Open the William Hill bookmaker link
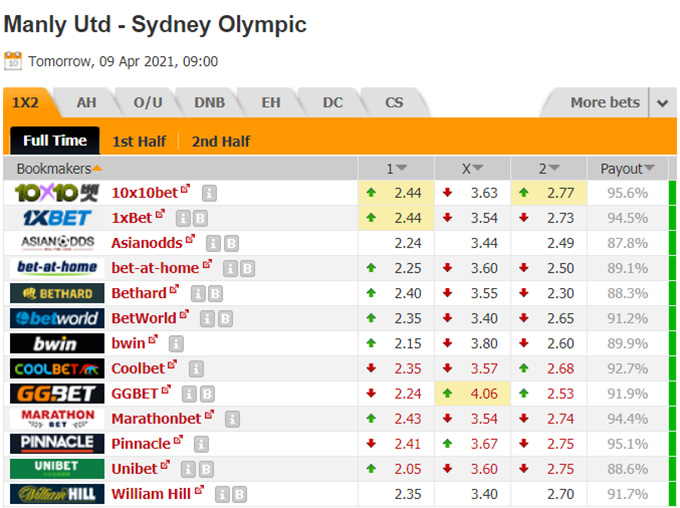Viewport: 680px width, 508px height. 151,494
